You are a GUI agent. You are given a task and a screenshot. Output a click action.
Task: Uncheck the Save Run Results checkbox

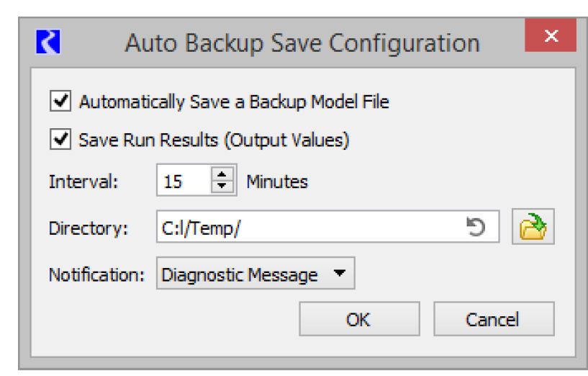[x=60, y=139]
